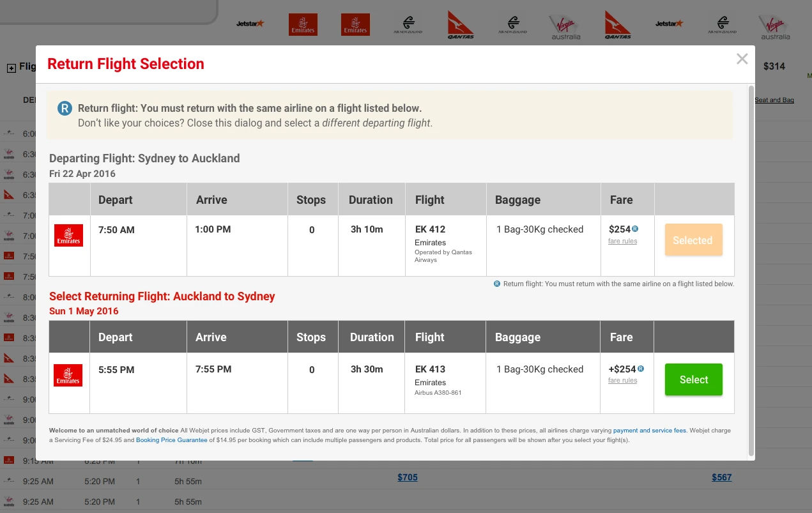The width and height of the screenshot is (812, 513).
Task: Click the Baggage header of returning flight table
Action: click(517, 337)
